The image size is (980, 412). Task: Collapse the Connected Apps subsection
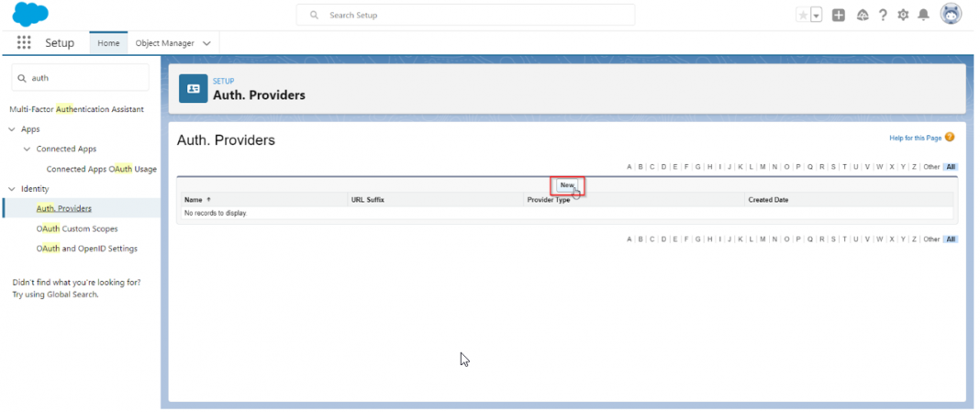click(x=27, y=149)
